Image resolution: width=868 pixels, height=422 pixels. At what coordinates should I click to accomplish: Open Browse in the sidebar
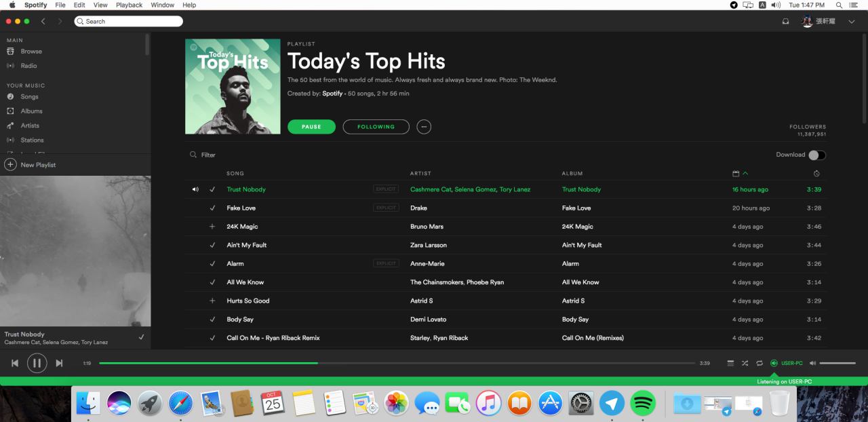click(31, 52)
